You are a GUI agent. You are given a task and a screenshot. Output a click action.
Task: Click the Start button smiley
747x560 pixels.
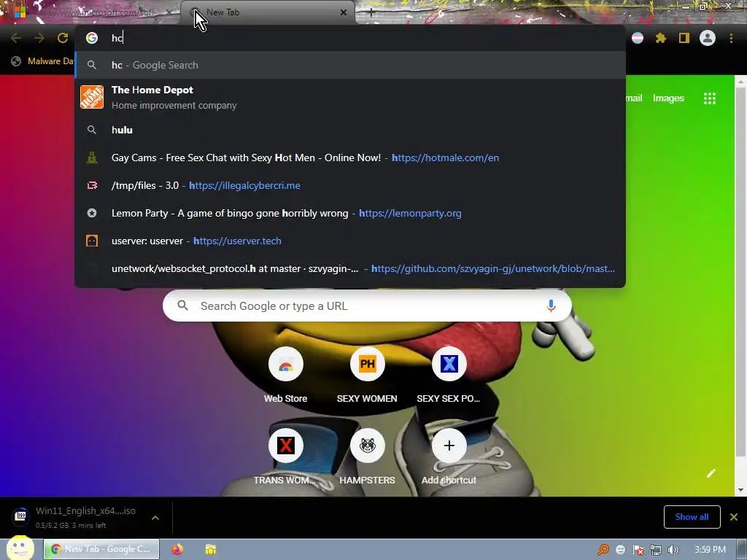20,548
